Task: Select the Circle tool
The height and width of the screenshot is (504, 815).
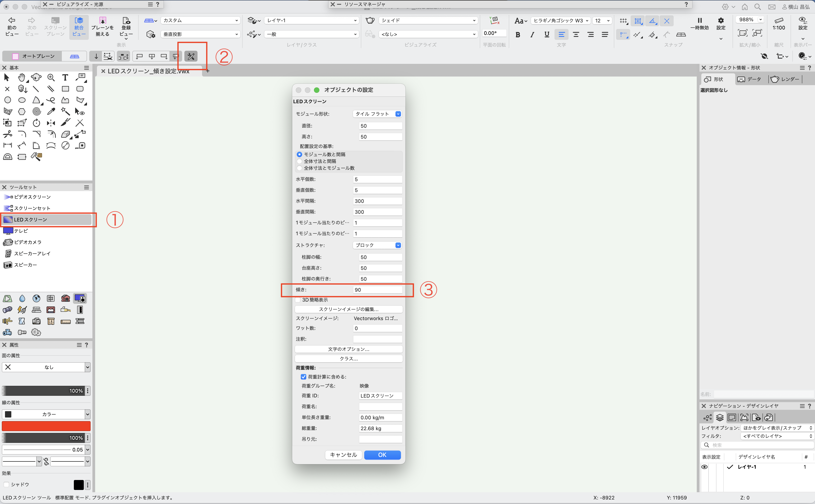Action: pyautogui.click(x=8, y=100)
